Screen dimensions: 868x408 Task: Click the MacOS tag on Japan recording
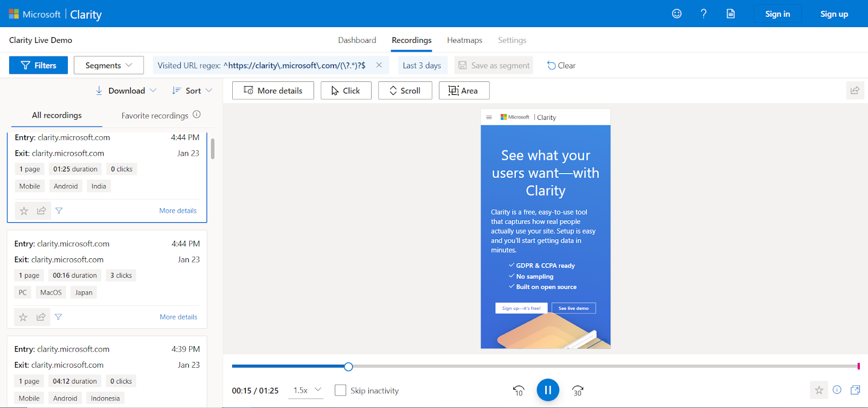[51, 292]
